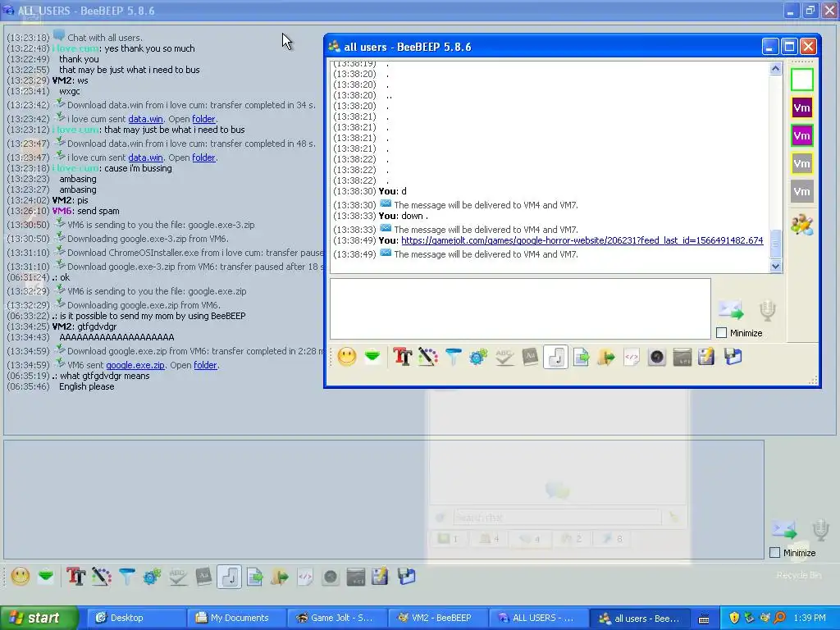Click send envelope in background ALL USERS window
Image resolution: width=840 pixels, height=630 pixels.
click(x=783, y=530)
